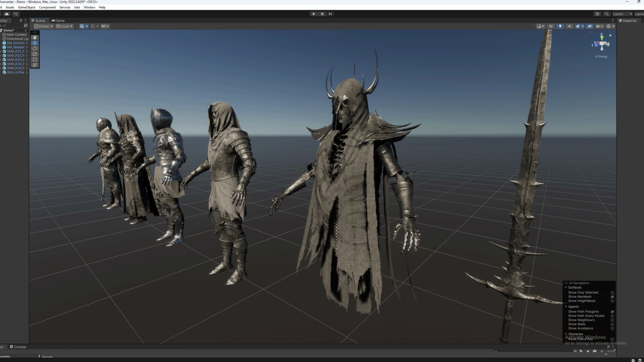Open gizmos dropdown arrow
This screenshot has width=644, height=362.
(613, 26)
